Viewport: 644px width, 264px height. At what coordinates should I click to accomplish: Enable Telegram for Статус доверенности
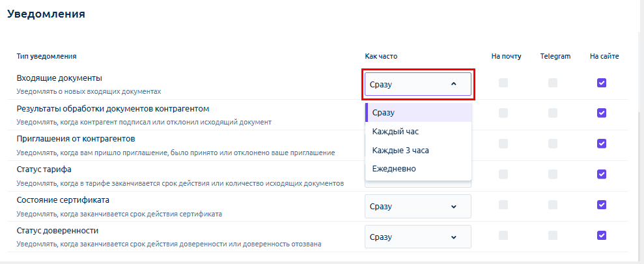(553, 235)
